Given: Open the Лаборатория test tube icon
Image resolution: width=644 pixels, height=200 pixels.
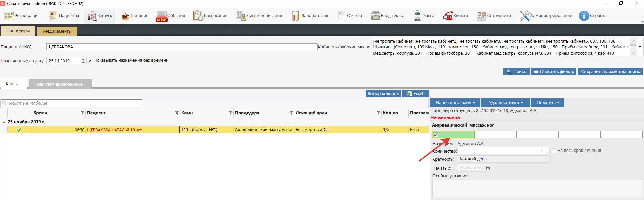Looking at the screenshot, I should pyautogui.click(x=295, y=16).
